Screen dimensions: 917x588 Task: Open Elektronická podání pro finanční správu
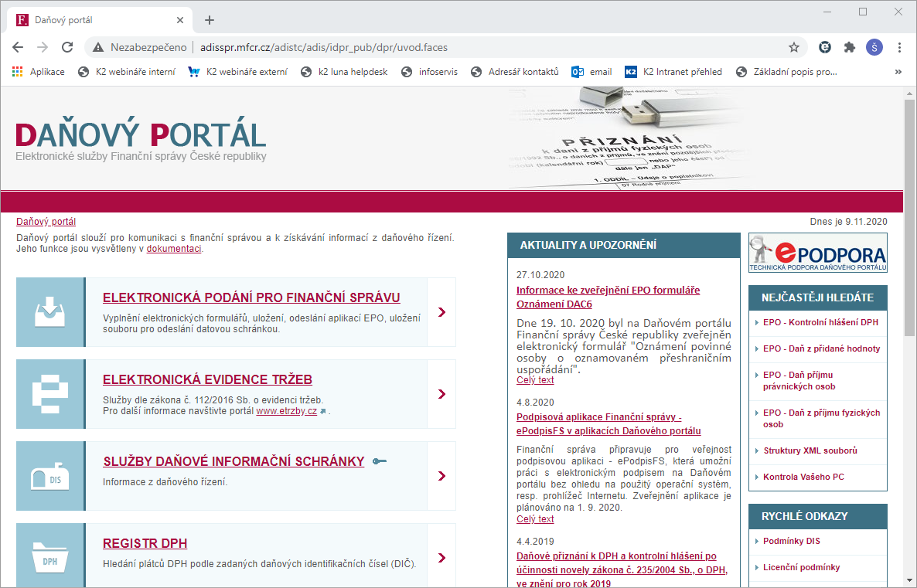coord(251,297)
